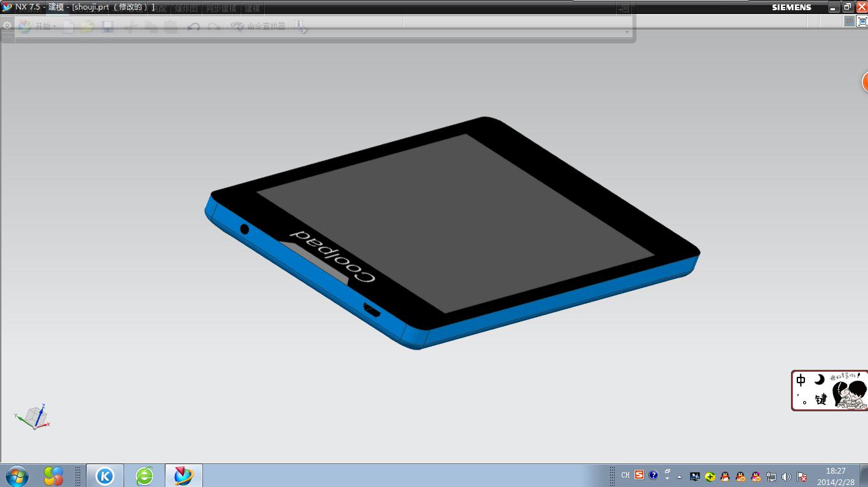Toggle NX full screen mode icon
Image resolution: width=868 pixels, height=487 pixels.
tap(862, 21)
